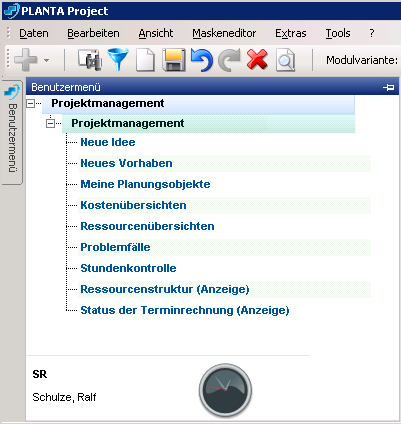Click the analog clock widget

pyautogui.click(x=225, y=390)
